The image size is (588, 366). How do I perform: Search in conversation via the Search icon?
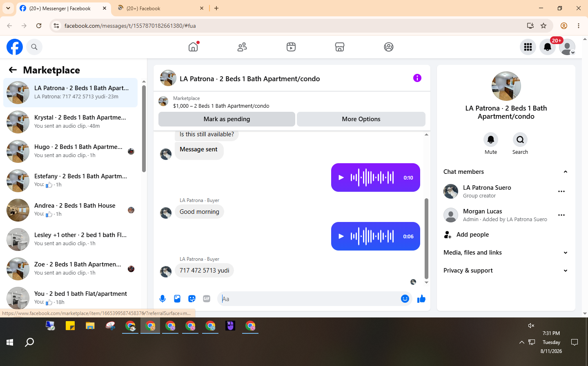pos(520,140)
